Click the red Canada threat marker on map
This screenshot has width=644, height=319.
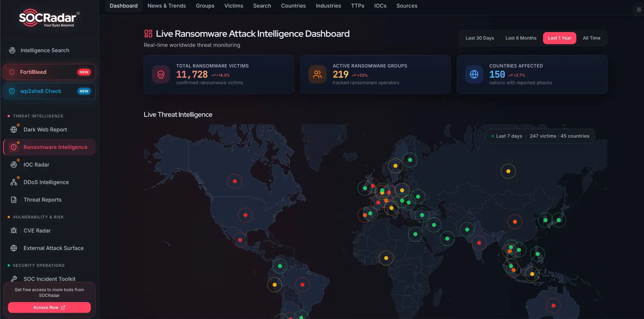[235, 181]
